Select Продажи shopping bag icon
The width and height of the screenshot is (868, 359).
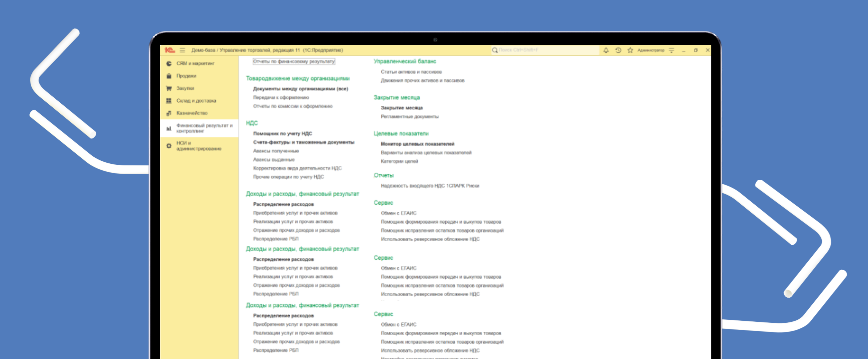point(169,76)
